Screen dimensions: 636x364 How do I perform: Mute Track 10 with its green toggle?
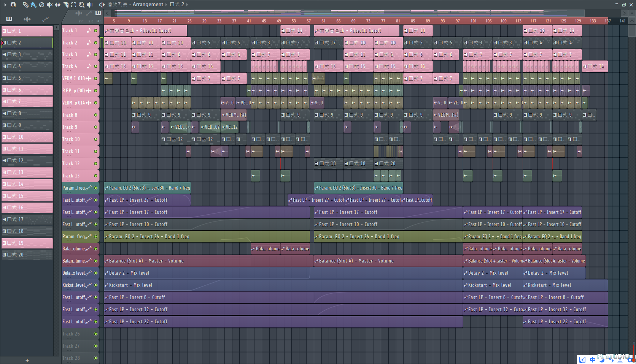[96, 139]
